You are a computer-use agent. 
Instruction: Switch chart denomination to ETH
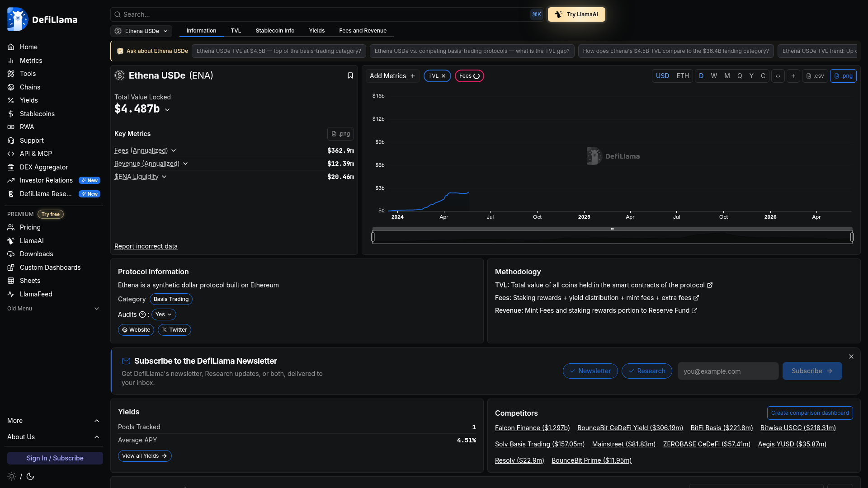click(683, 76)
